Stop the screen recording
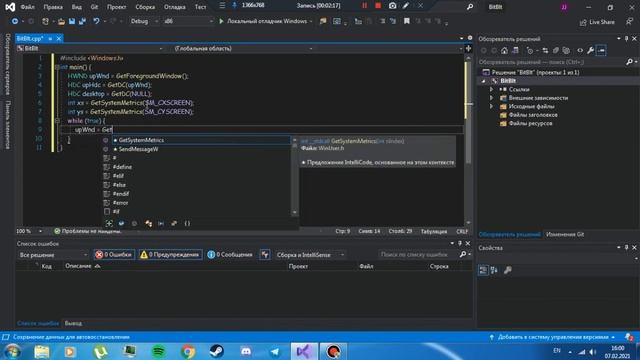 click(x=378, y=6)
